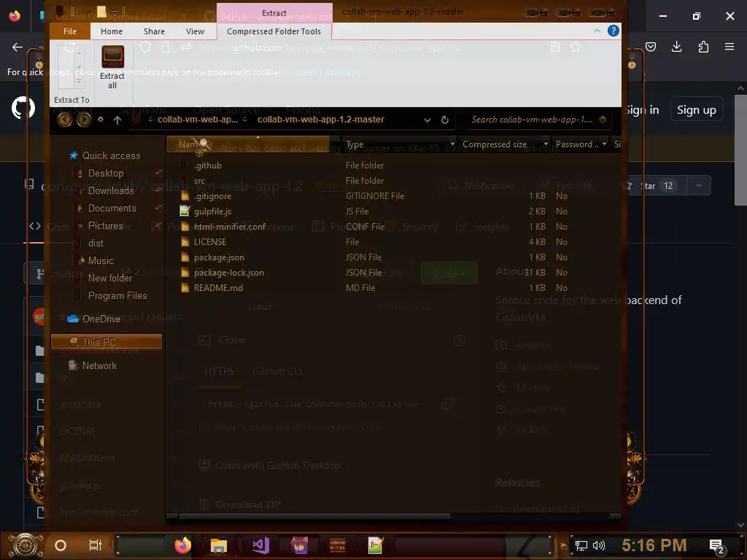
Task: Go forward in File Explorer navigation
Action: point(83,120)
